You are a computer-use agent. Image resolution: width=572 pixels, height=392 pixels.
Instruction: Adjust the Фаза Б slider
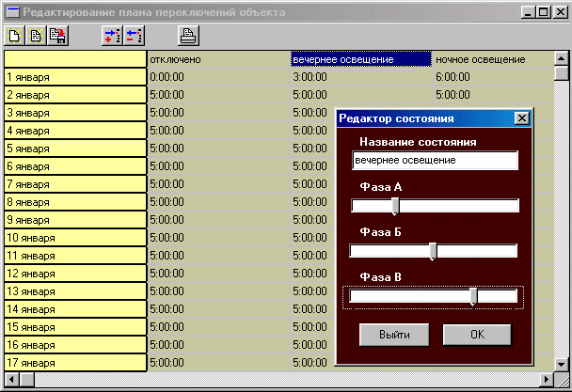[434, 251]
